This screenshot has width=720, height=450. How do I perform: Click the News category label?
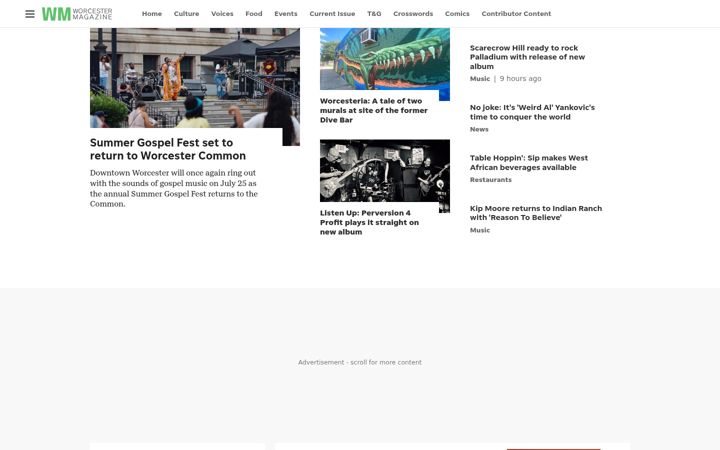pos(479,129)
